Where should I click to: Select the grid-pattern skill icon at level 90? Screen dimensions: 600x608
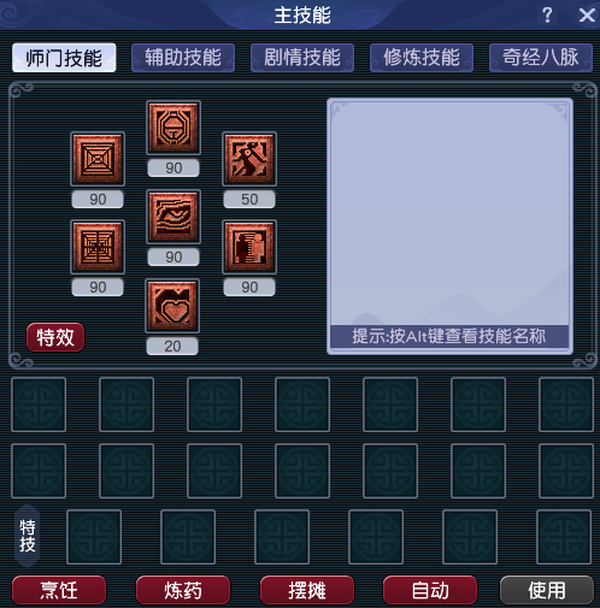point(97,247)
